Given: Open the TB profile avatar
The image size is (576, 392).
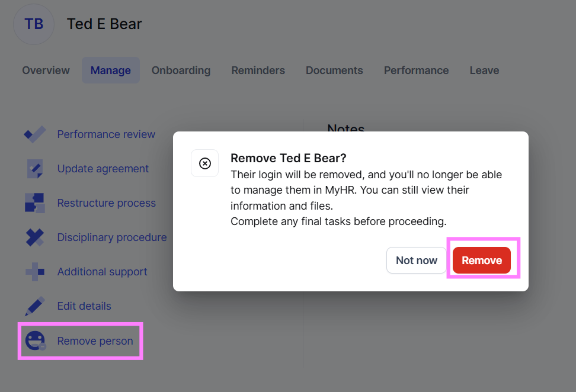Looking at the screenshot, I should [x=34, y=24].
